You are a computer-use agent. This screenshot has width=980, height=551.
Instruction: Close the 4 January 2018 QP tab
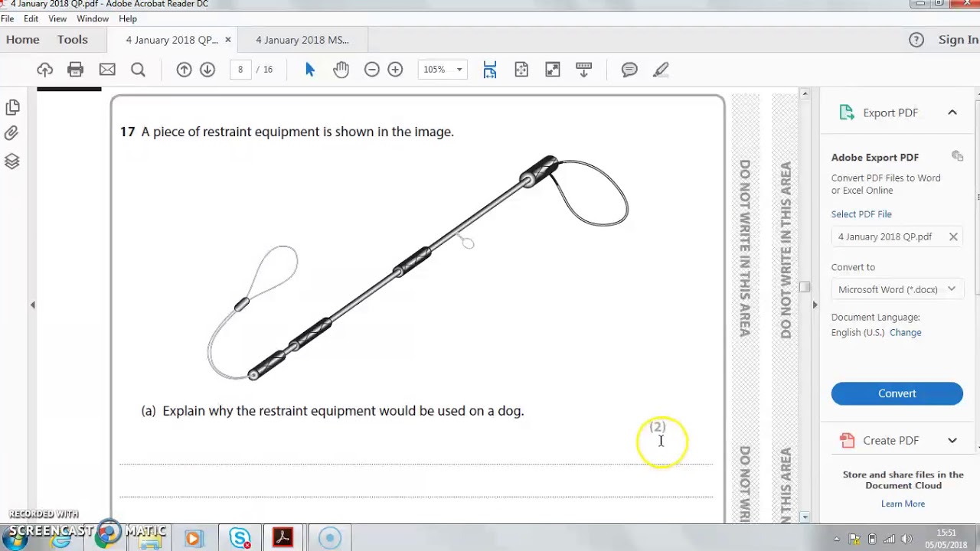(x=227, y=40)
